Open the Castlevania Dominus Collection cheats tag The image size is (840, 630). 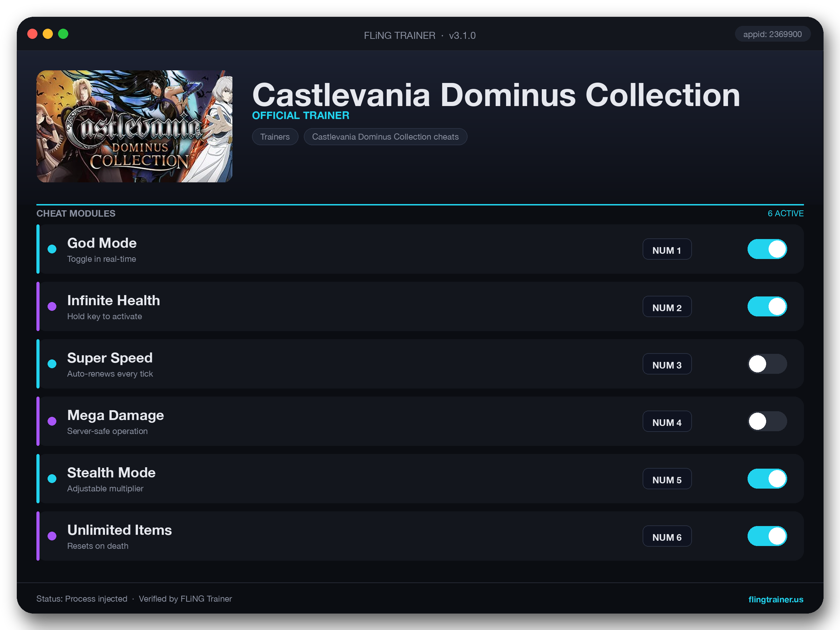(385, 137)
